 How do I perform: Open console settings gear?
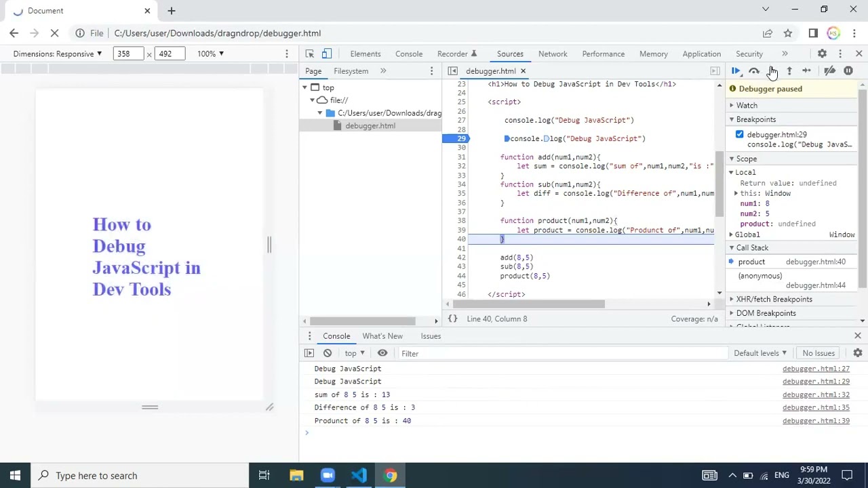[x=858, y=353]
